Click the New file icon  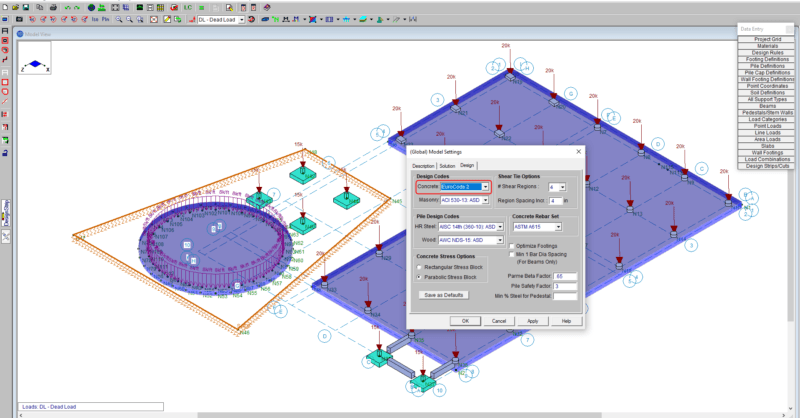click(x=5, y=6)
